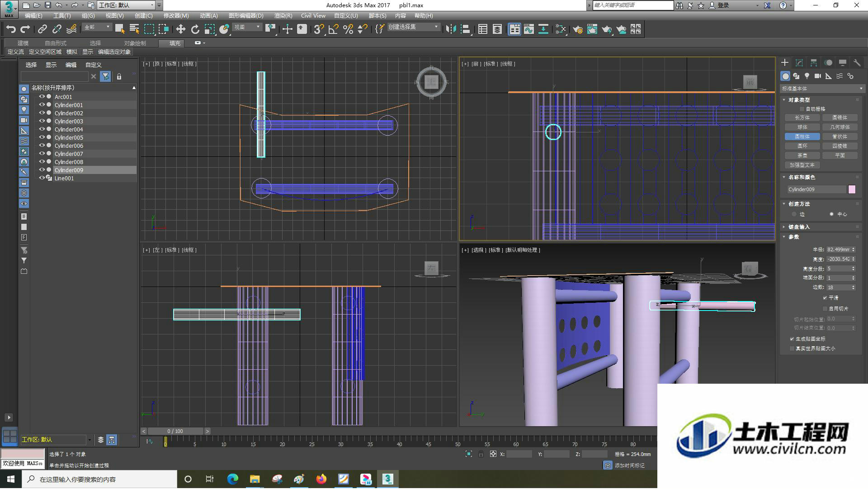Enable the 启用切片 checkbox
Image resolution: width=868 pixels, height=489 pixels.
[x=825, y=309]
